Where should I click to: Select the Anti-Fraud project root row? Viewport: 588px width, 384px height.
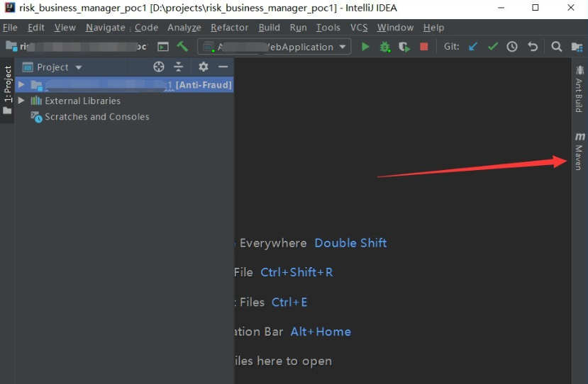click(x=125, y=85)
